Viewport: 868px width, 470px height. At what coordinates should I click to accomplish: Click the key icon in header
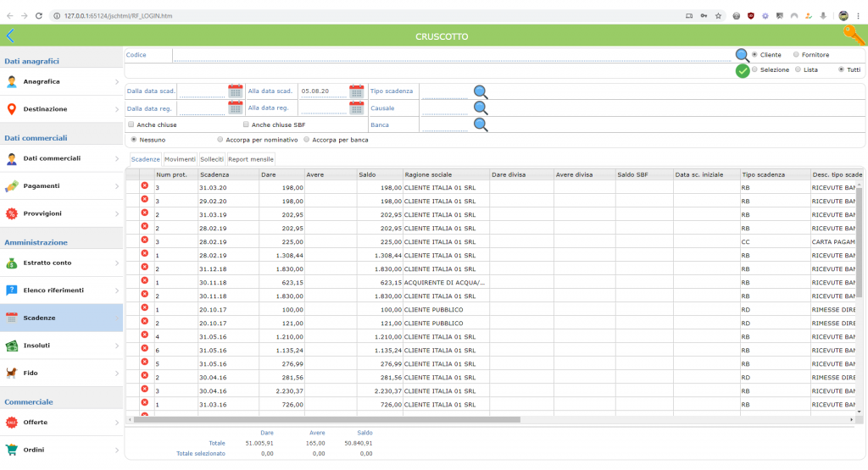[x=854, y=34]
